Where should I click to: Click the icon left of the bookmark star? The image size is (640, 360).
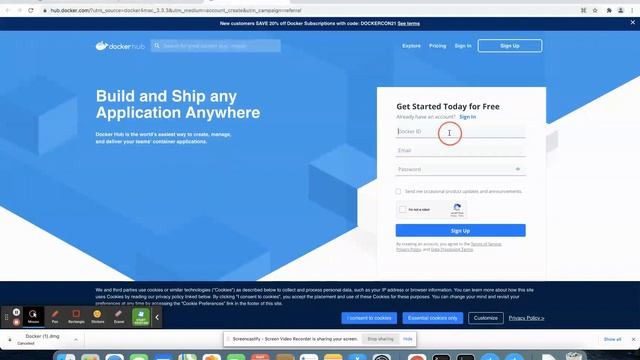coord(583,10)
